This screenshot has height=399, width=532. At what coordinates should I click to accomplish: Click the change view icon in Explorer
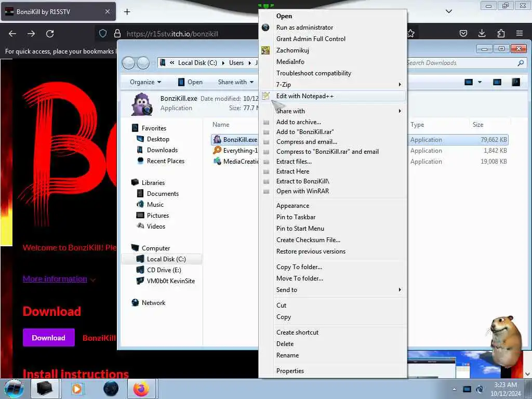469,82
